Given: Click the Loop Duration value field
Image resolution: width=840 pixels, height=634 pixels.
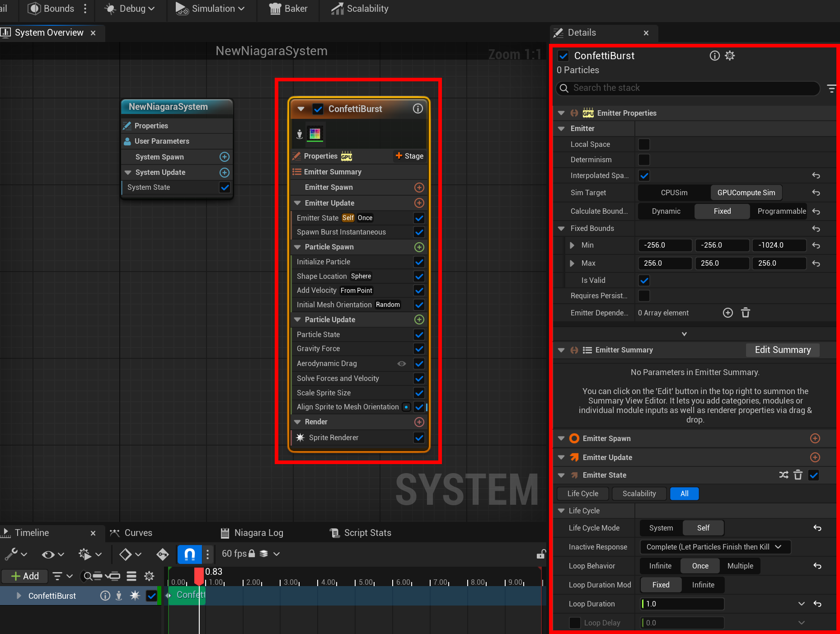Looking at the screenshot, I should point(682,604).
